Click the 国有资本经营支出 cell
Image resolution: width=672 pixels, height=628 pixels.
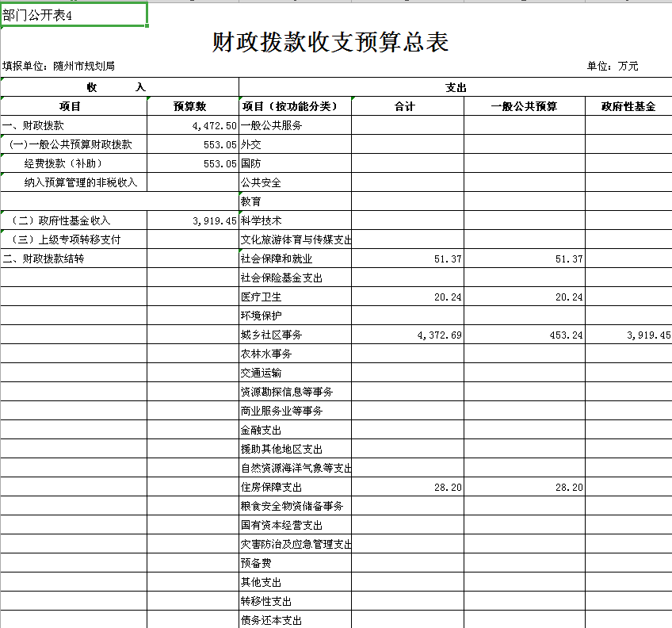pos(296,525)
